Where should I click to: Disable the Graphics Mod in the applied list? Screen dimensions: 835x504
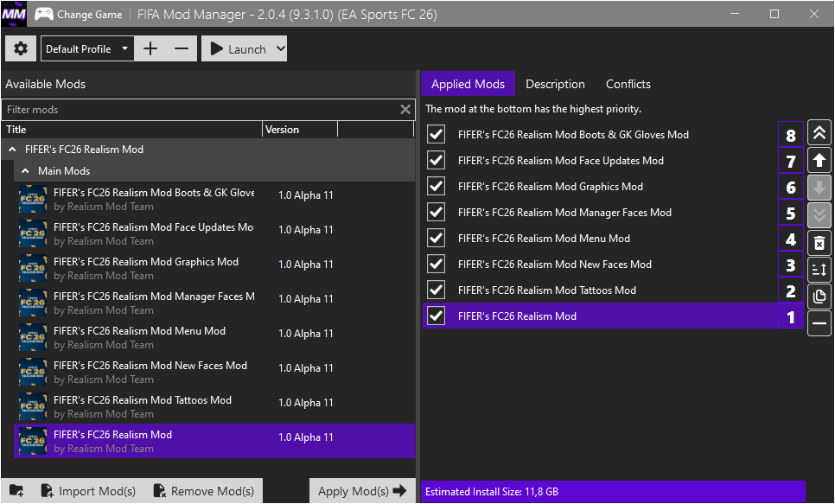pyautogui.click(x=437, y=187)
